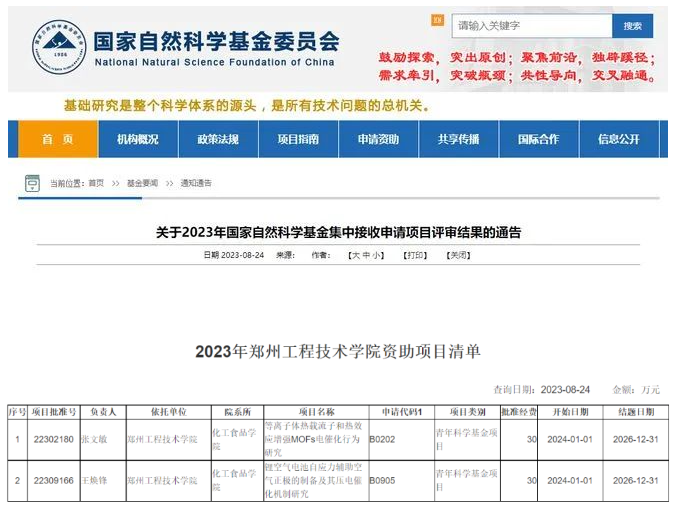Click 郑州工程技术学院 in row 22302180
679x514 pixels.
pyautogui.click(x=162, y=440)
